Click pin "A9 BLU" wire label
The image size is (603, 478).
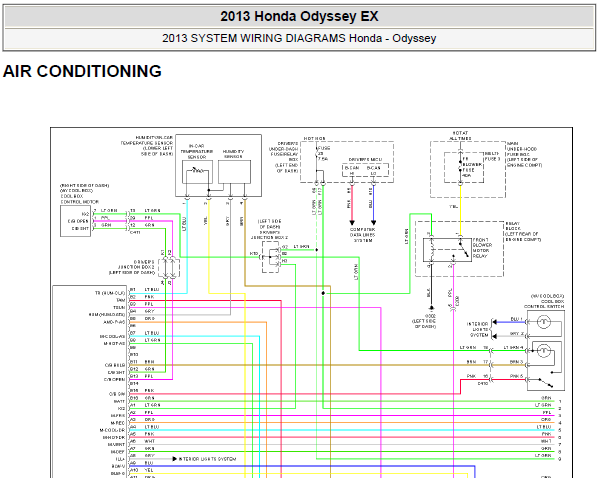[x=142, y=463]
